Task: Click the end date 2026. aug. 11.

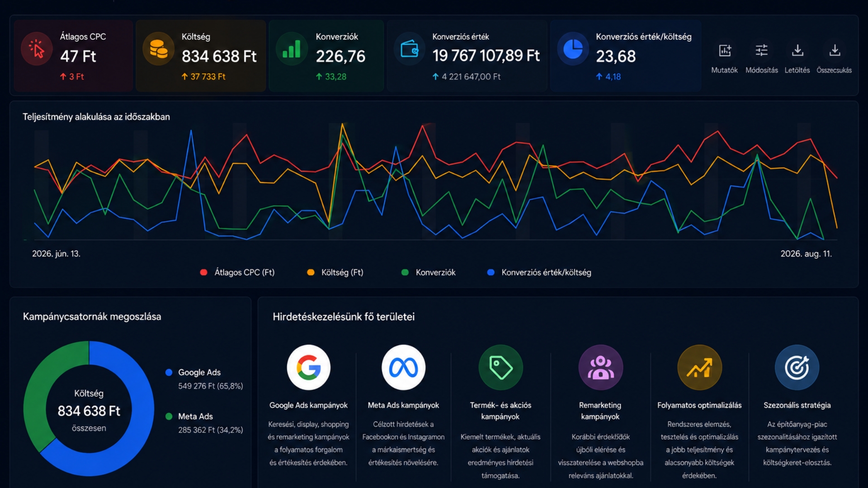Action: (806, 254)
